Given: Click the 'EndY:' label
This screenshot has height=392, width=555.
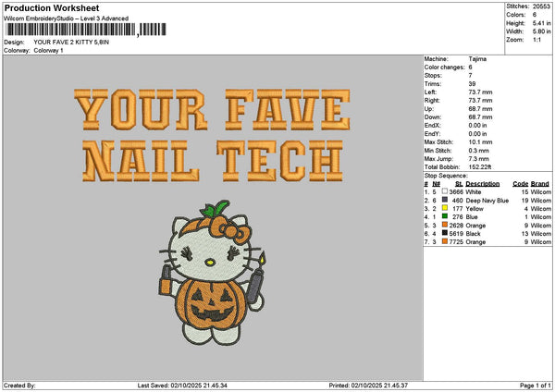Looking at the screenshot, I should (x=432, y=134).
